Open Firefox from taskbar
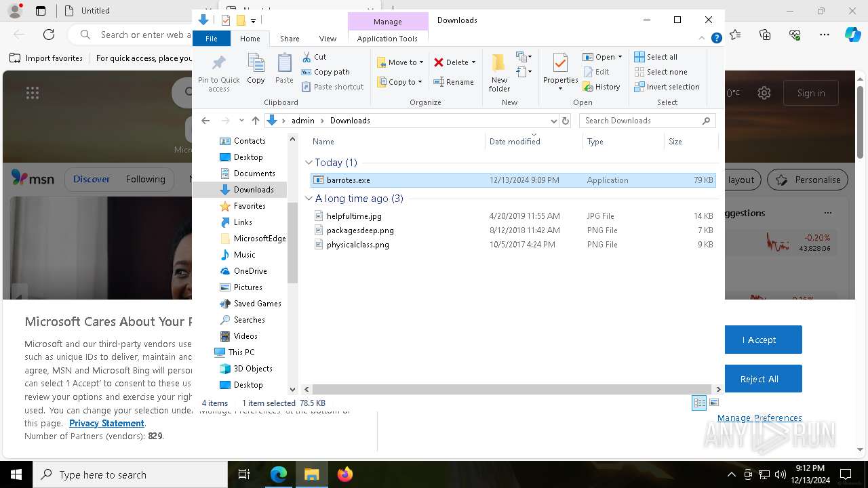The image size is (868, 488). [345, 474]
